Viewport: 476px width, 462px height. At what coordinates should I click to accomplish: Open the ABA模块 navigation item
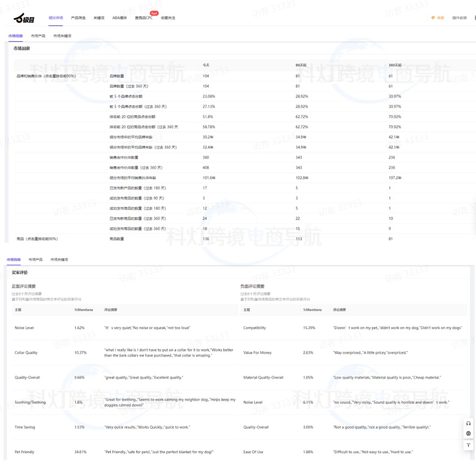[x=120, y=18]
